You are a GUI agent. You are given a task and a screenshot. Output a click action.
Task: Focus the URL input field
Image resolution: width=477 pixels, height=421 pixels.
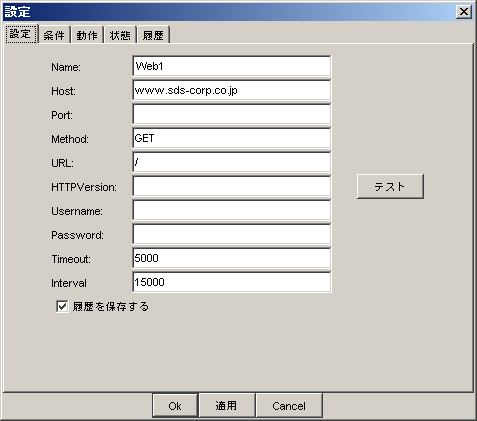(232, 162)
